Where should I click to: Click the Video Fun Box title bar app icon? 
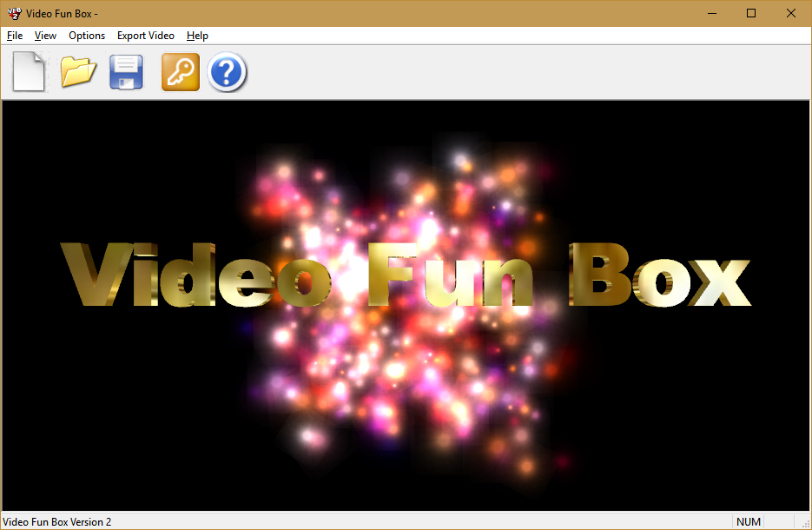[x=14, y=14]
